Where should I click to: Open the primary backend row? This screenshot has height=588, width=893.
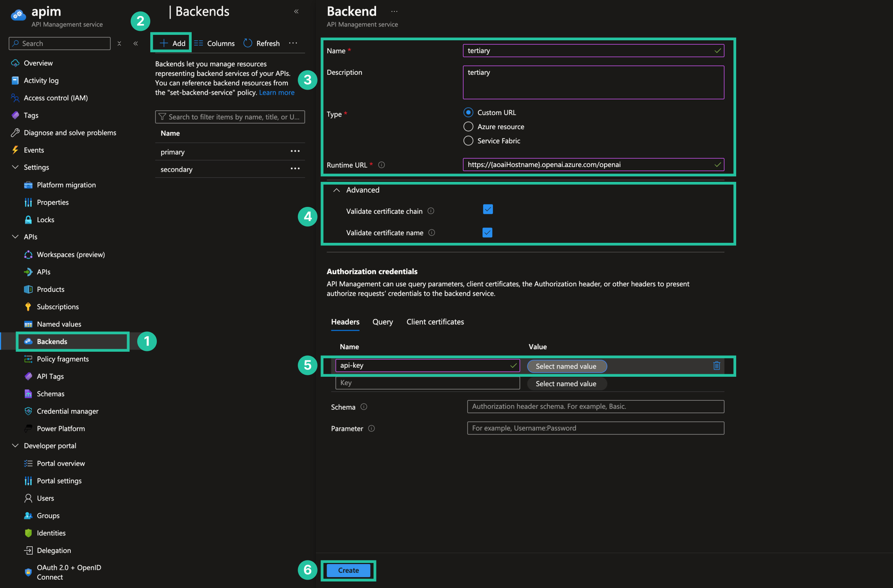pos(230,152)
